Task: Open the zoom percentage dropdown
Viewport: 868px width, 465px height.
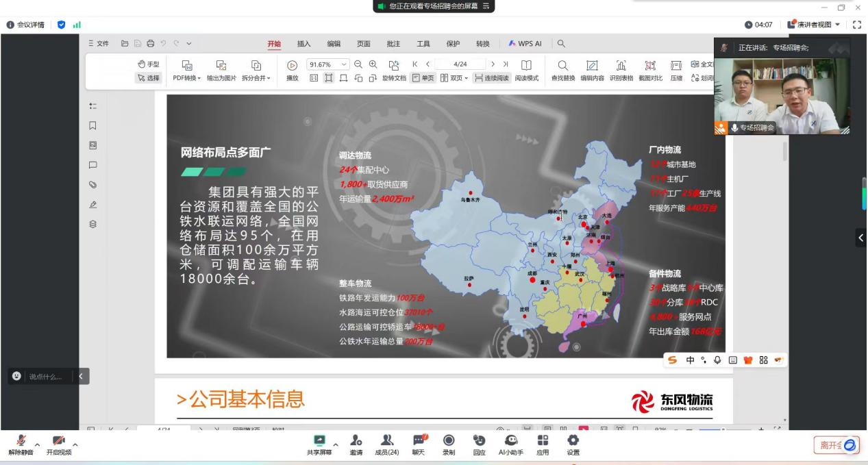Action: (x=344, y=64)
